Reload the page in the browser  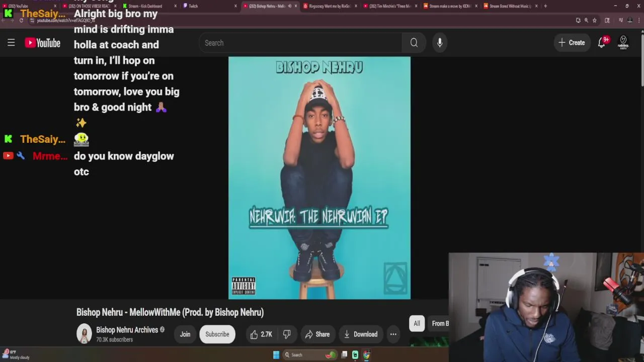21,20
